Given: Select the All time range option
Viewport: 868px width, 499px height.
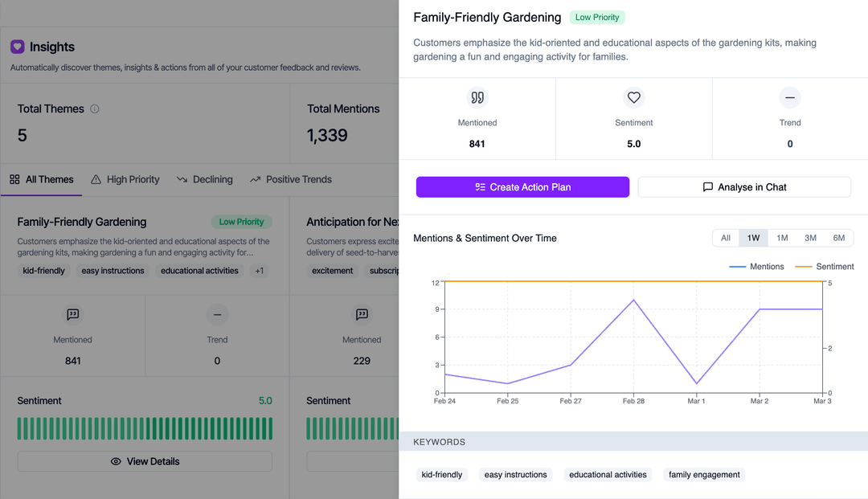Looking at the screenshot, I should (x=726, y=238).
